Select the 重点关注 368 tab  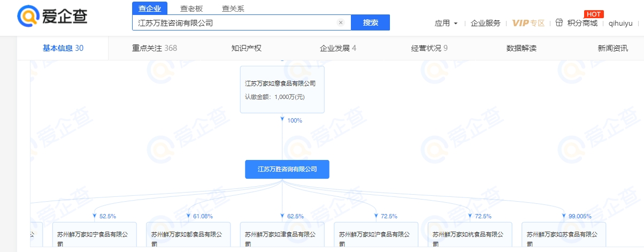[x=155, y=48]
